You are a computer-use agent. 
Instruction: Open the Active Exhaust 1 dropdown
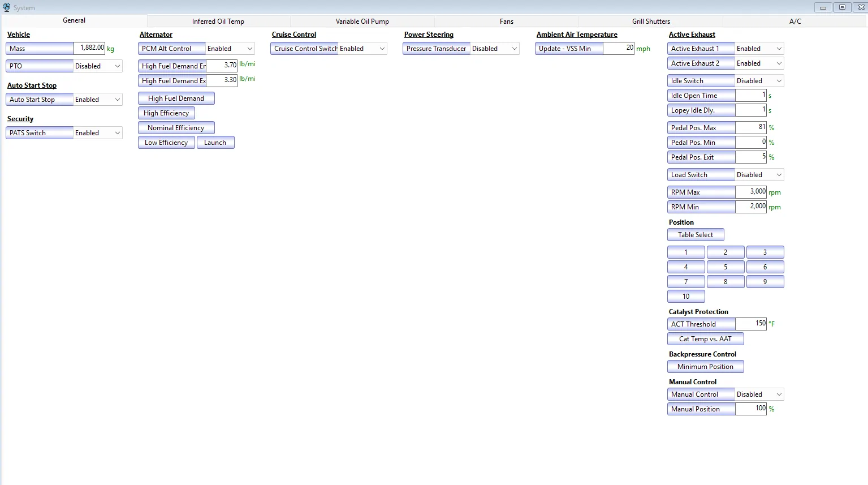(759, 49)
